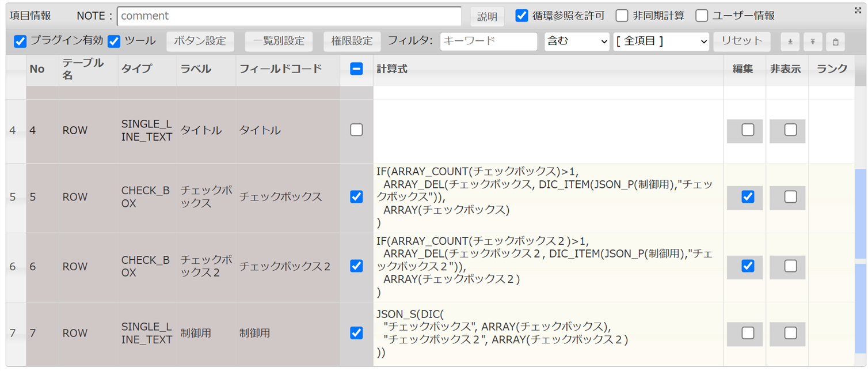Select row header number 4
Screen dimensions: 868x371
(16, 131)
